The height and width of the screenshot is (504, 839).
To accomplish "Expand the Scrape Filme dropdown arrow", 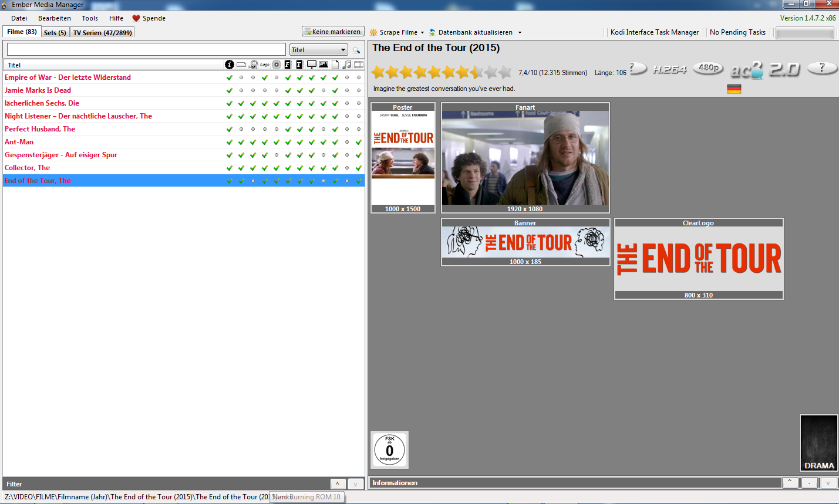I will (x=422, y=33).
